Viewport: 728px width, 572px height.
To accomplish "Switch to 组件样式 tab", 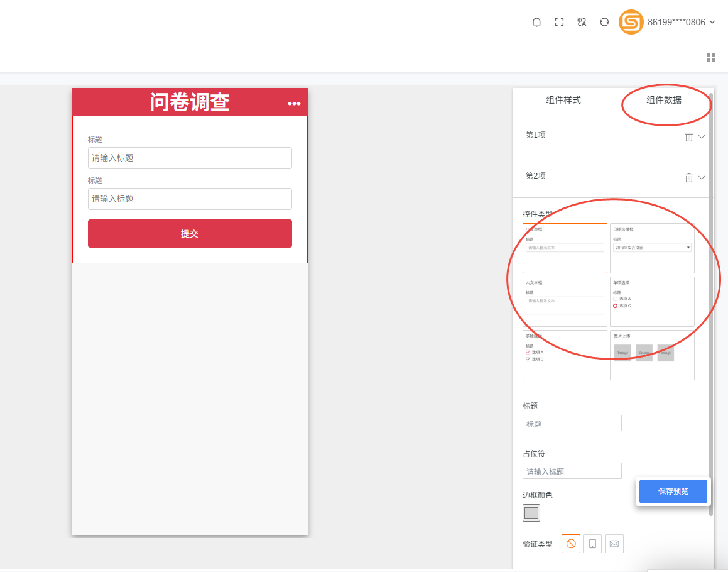I will tap(563, 100).
